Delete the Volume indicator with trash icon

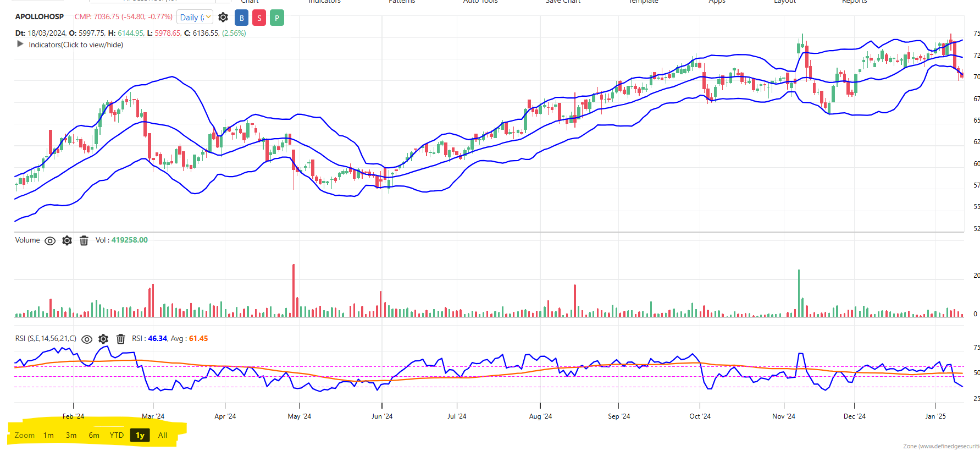(84, 240)
